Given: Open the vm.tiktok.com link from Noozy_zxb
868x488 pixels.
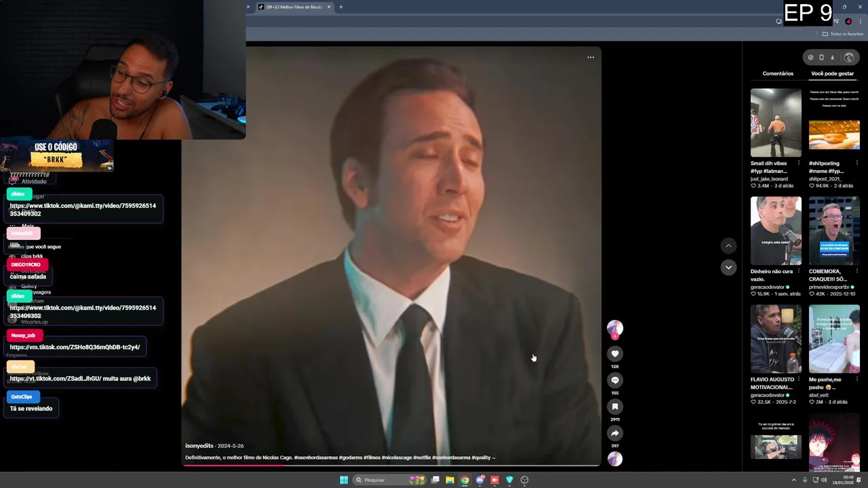Looking at the screenshot, I should 75,347.
